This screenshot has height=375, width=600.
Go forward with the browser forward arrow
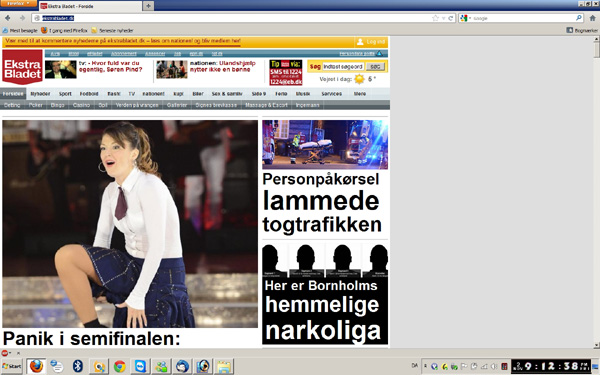pyautogui.click(x=22, y=18)
